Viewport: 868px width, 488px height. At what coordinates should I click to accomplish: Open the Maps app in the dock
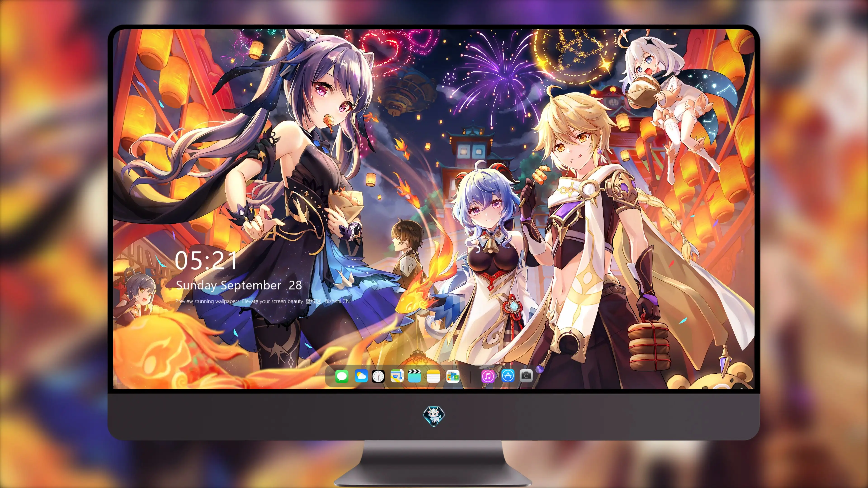[397, 376]
